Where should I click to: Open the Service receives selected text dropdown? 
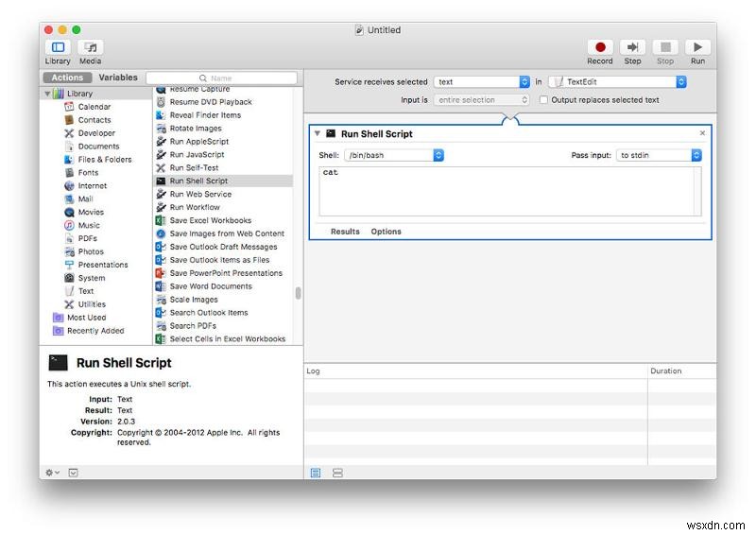click(481, 82)
